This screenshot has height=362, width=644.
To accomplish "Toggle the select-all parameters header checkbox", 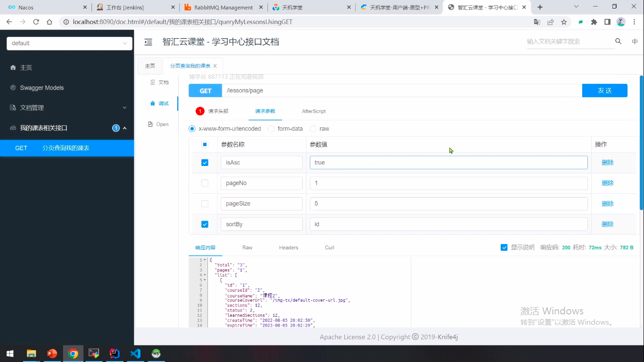I will pyautogui.click(x=205, y=145).
